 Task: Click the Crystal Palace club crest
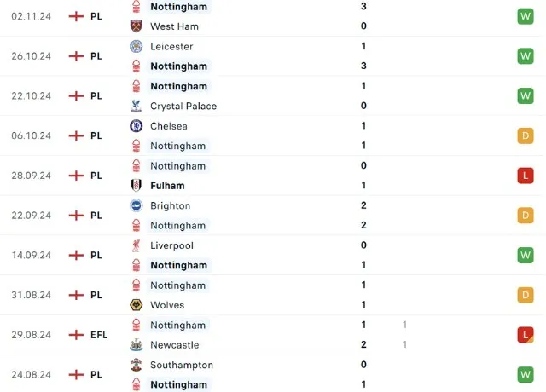pos(136,106)
